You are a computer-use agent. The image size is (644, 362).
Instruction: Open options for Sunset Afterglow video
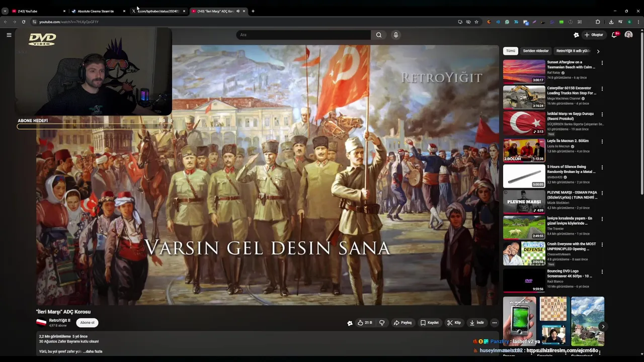pos(602,63)
